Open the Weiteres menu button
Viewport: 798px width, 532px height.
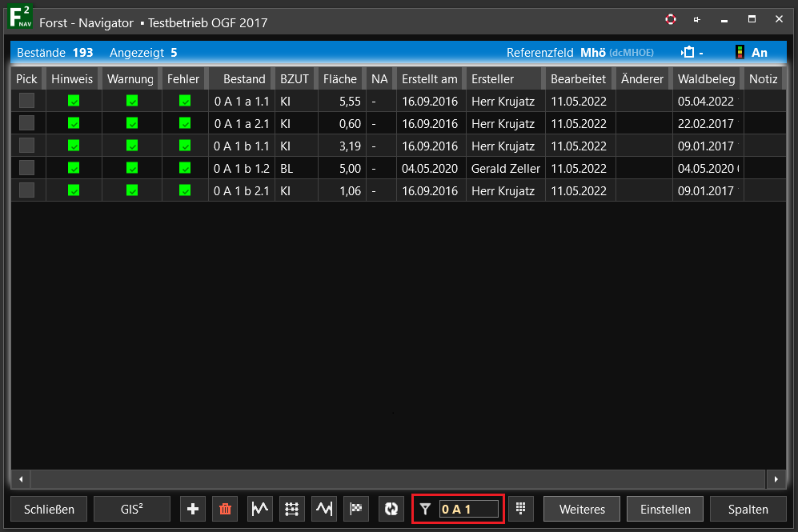pos(582,509)
